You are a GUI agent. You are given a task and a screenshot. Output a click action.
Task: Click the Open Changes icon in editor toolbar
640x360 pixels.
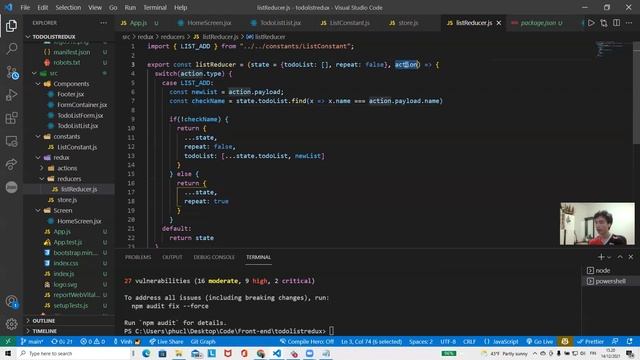coord(604,23)
